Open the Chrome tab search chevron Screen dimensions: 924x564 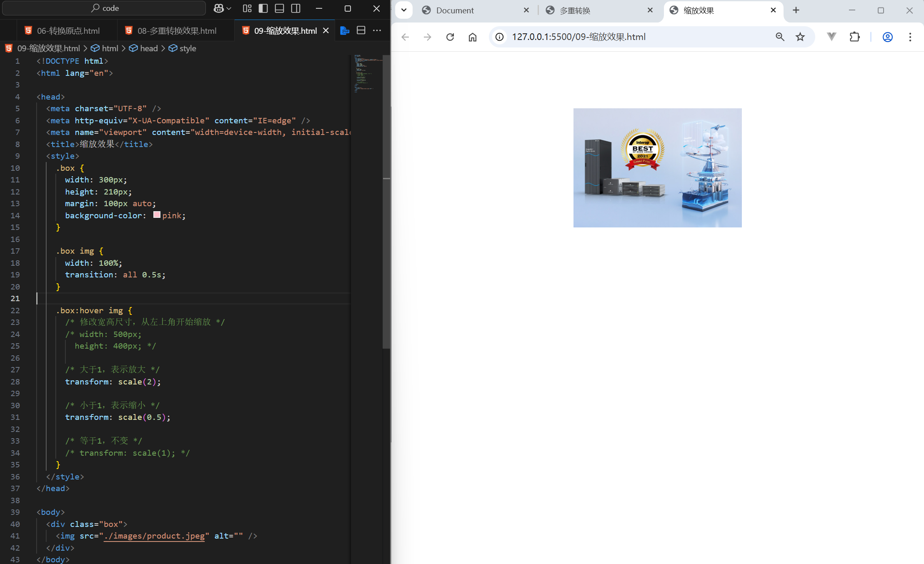tap(403, 10)
